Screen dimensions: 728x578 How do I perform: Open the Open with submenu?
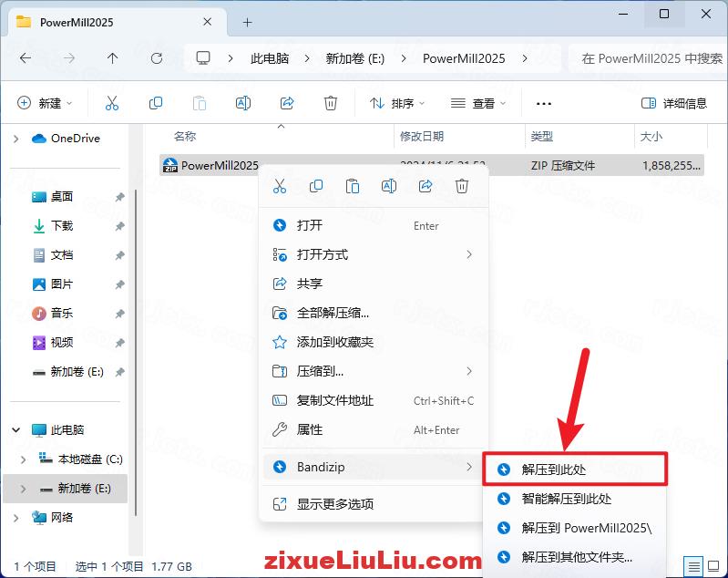click(x=374, y=254)
